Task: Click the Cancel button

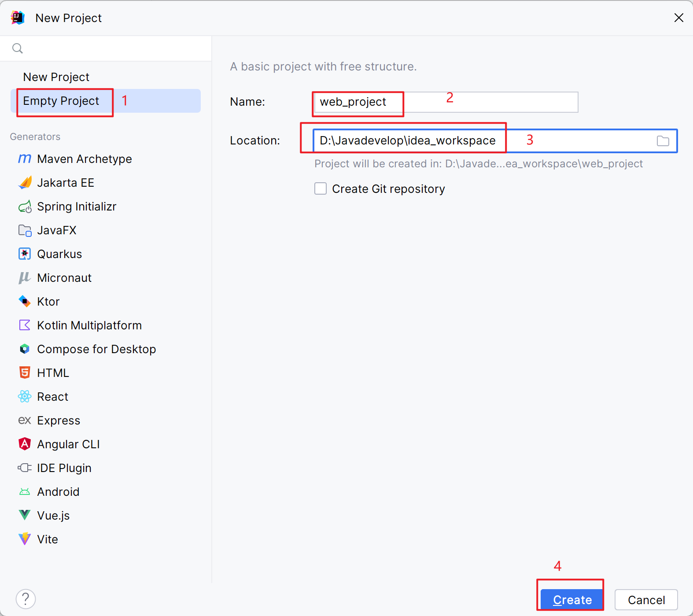Action: [646, 600]
